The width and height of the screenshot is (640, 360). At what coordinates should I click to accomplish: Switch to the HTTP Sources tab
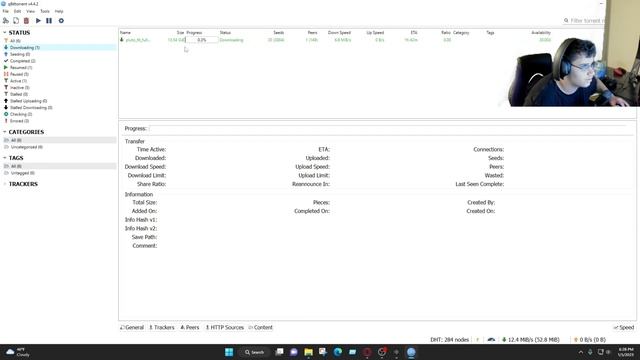coord(224,327)
